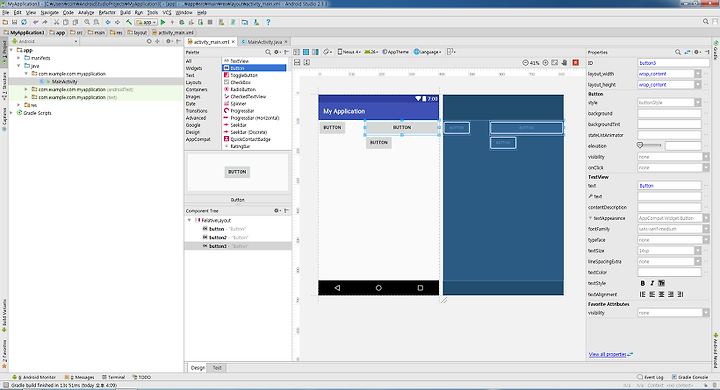Zoom in the layout design view

click(x=546, y=62)
